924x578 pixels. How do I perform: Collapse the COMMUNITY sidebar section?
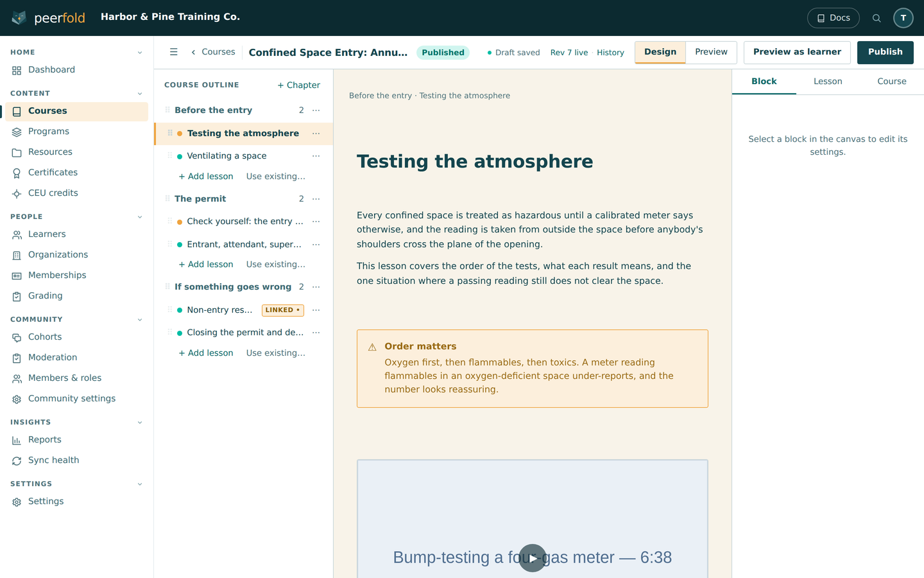(140, 320)
